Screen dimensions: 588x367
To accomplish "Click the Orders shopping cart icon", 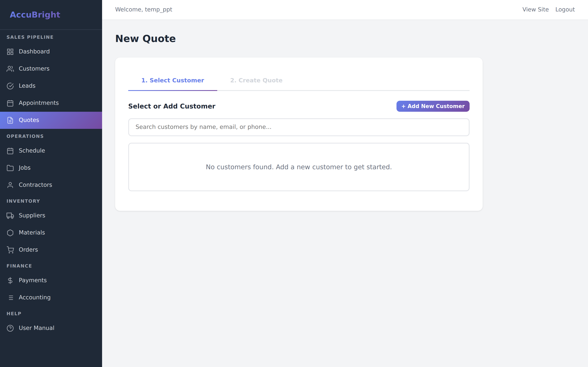I will click(x=10, y=250).
